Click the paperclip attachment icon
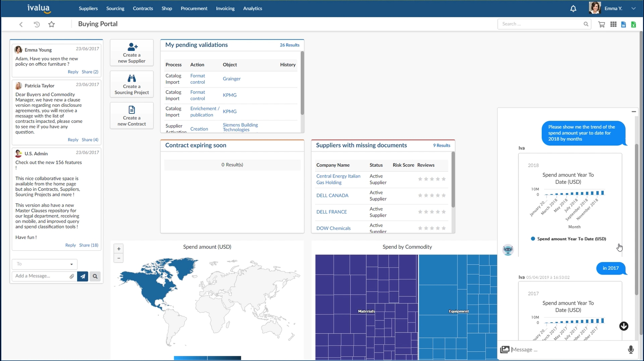 (x=72, y=277)
